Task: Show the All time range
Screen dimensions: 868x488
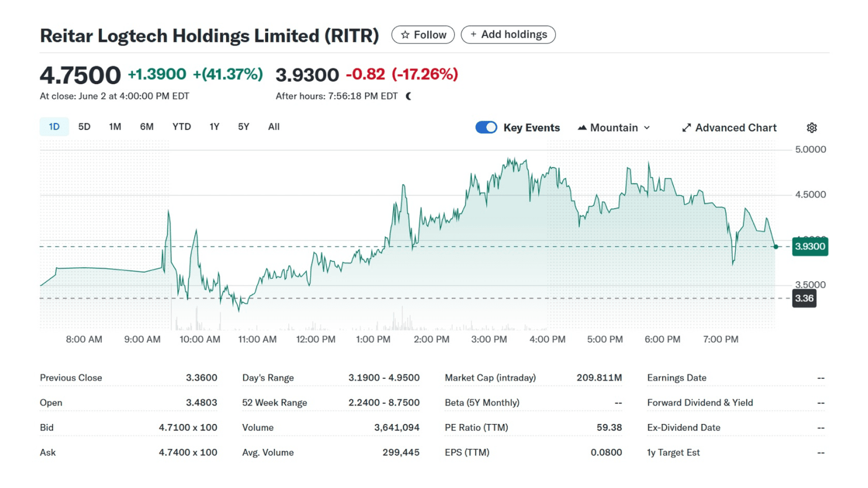Action: [x=274, y=127]
